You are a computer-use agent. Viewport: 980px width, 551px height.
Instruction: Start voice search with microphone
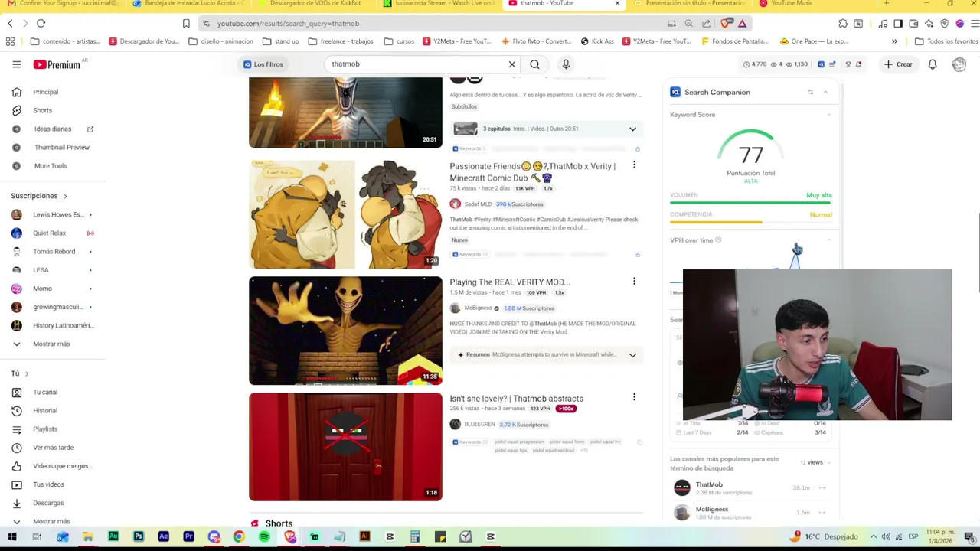(566, 64)
